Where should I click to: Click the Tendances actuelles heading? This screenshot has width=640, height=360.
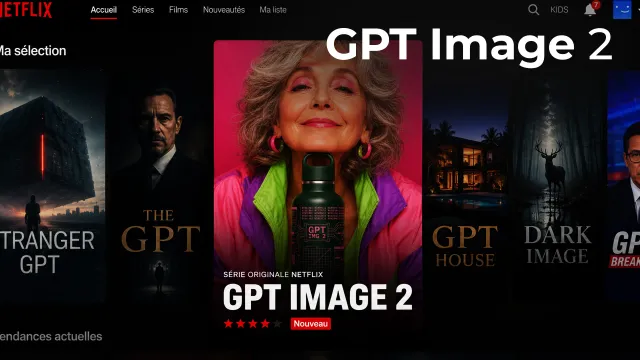pos(51,337)
